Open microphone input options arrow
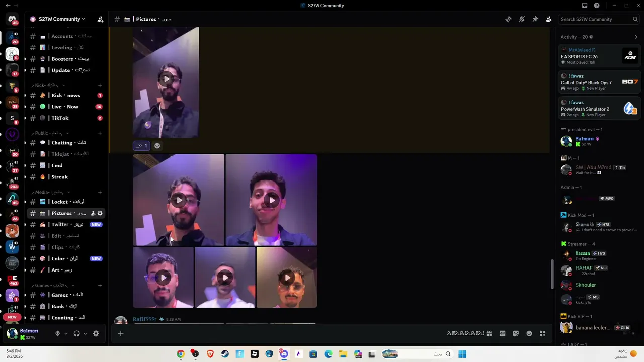The image size is (644, 362). pos(65,333)
